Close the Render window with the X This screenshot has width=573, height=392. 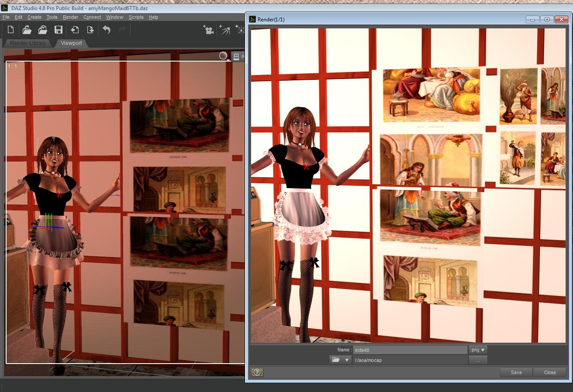(x=561, y=19)
